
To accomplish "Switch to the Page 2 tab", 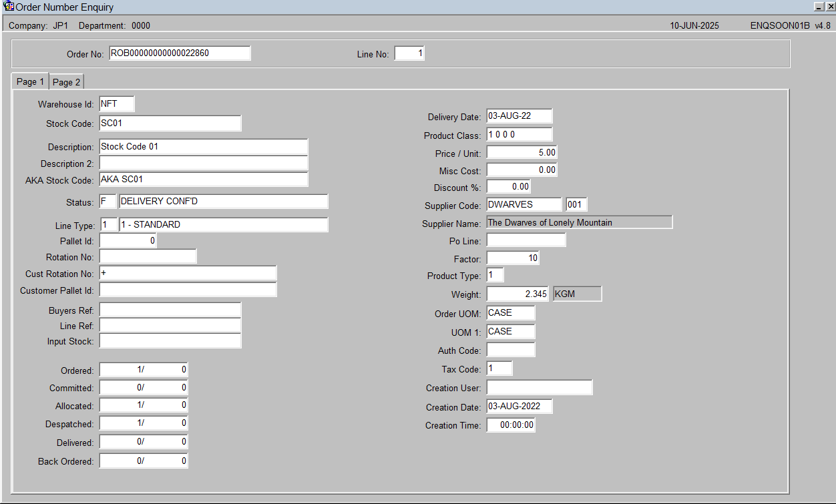I will 67,82.
